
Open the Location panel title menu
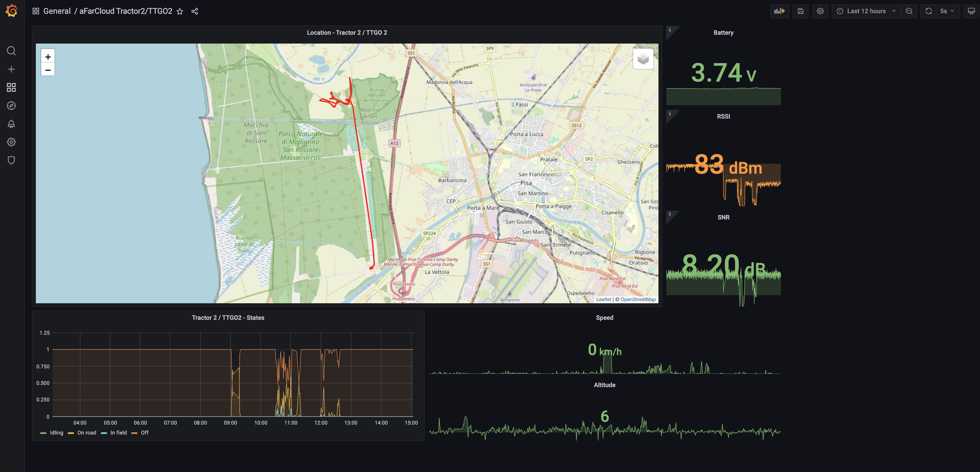tap(347, 33)
